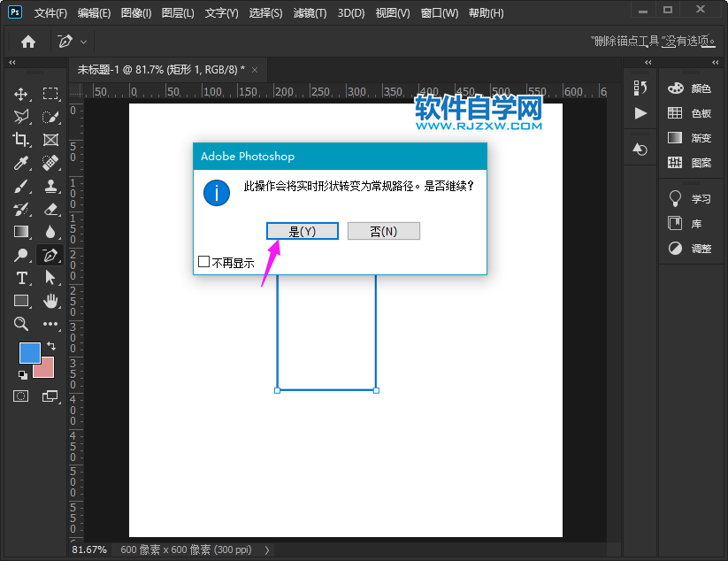Open the History panel icon
This screenshot has width=728, height=561.
640,88
